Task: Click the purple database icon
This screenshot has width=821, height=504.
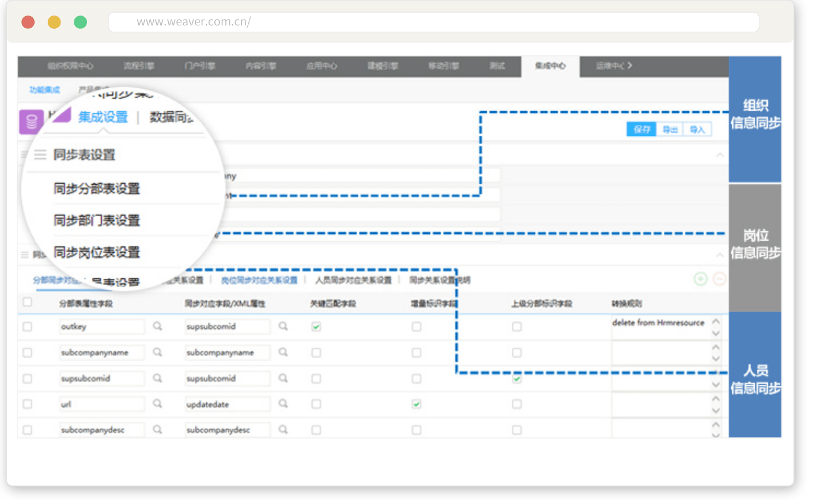Action: point(31,122)
